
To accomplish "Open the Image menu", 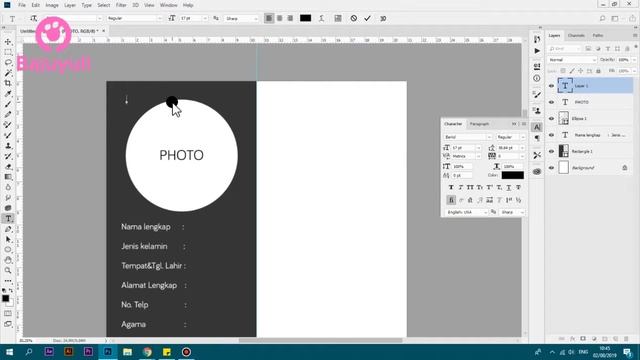I will 52,5.
